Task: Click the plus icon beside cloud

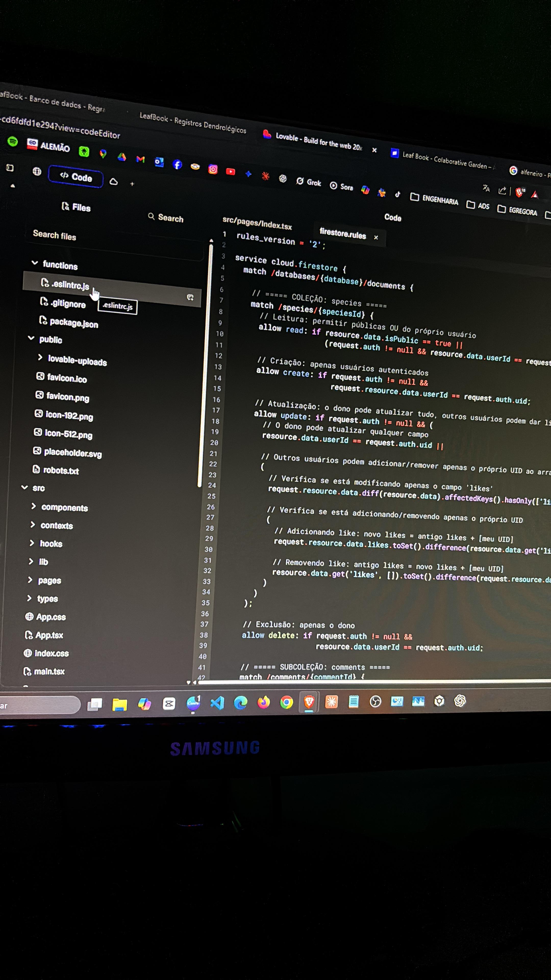Action: coord(132,184)
